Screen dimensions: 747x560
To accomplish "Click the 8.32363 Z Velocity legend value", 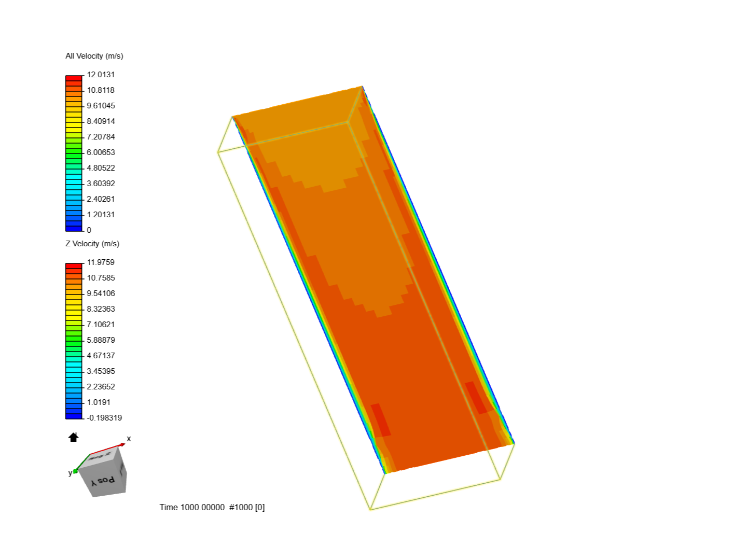I will (x=101, y=309).
